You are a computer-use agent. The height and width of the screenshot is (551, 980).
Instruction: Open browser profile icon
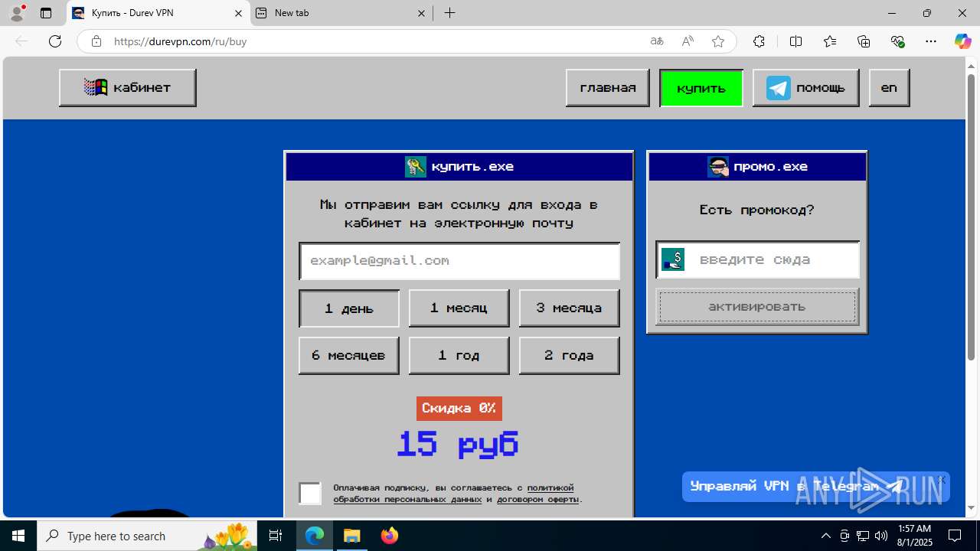point(17,13)
